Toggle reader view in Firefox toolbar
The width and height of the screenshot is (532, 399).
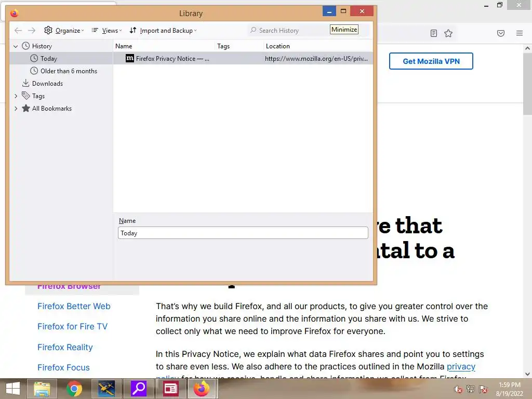pos(434,33)
